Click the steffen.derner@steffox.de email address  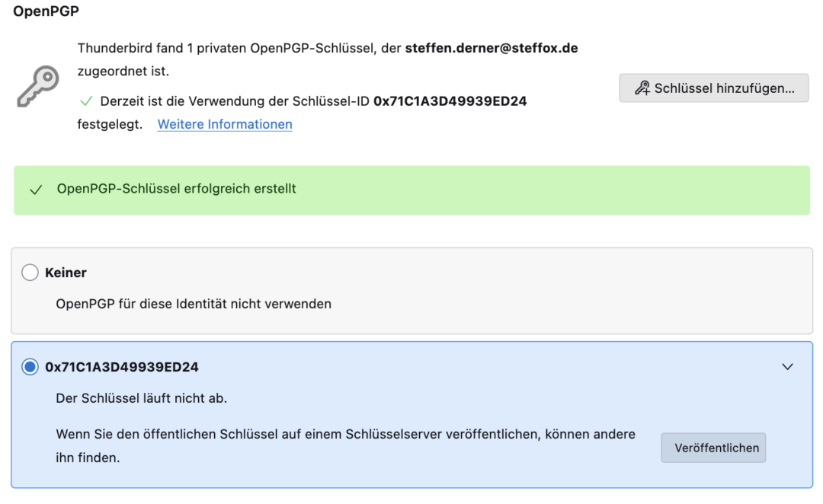click(491, 48)
